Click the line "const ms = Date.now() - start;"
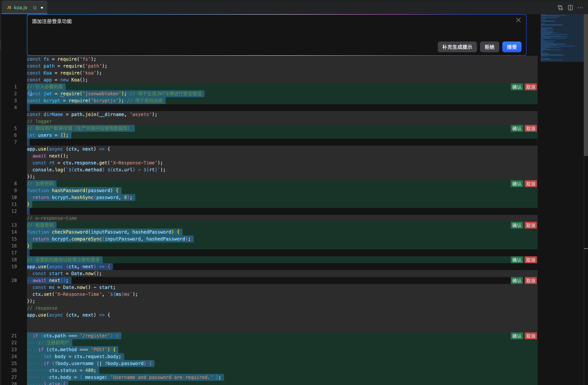 click(74, 287)
